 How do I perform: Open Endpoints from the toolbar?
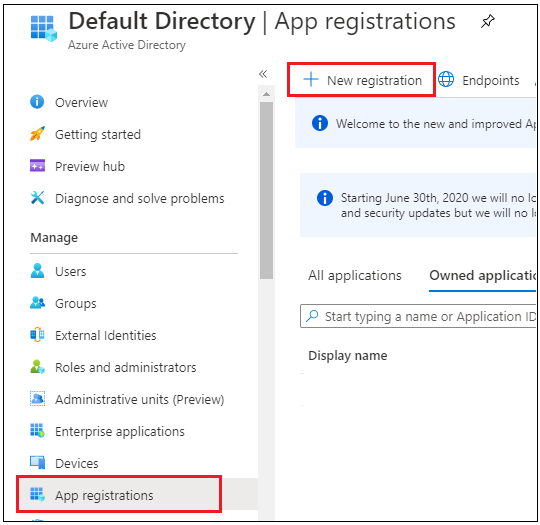pos(479,80)
